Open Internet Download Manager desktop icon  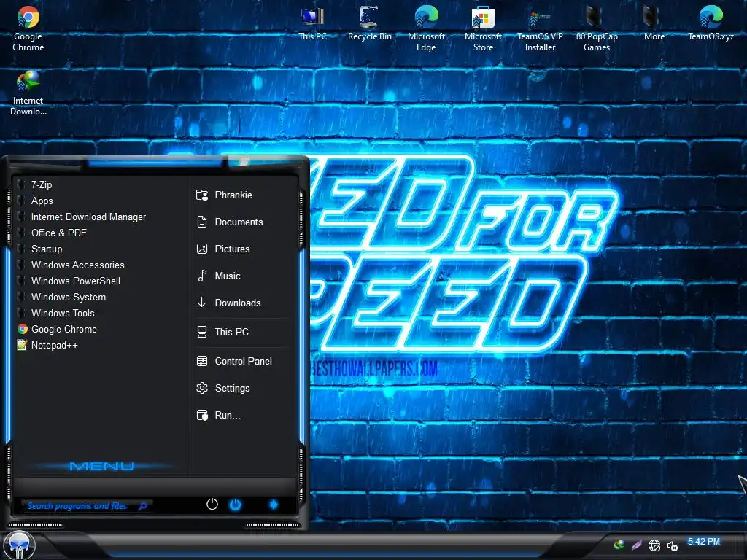pos(28,93)
